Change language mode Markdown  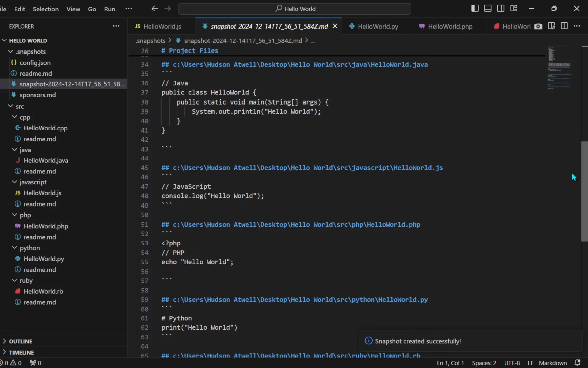click(x=553, y=363)
